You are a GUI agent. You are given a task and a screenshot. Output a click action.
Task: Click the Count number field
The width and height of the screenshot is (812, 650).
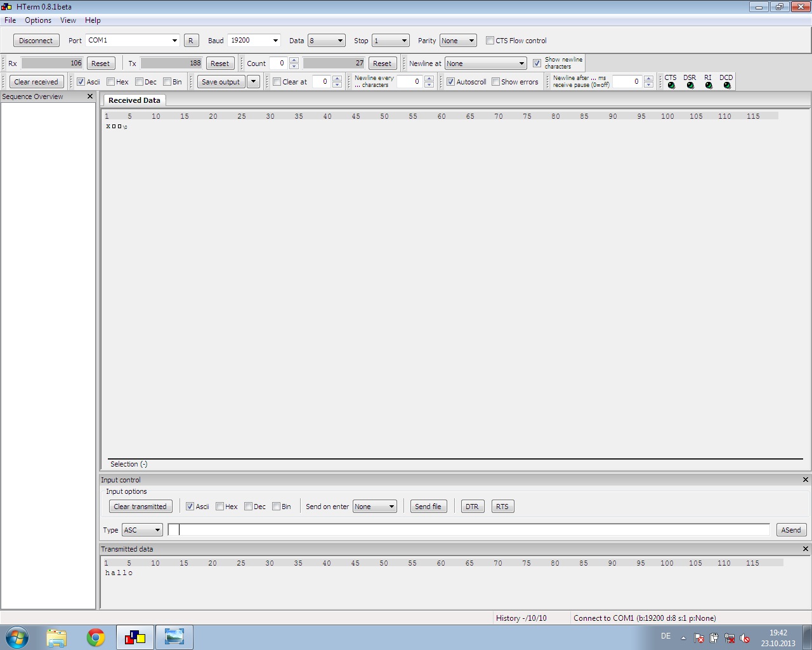point(278,63)
